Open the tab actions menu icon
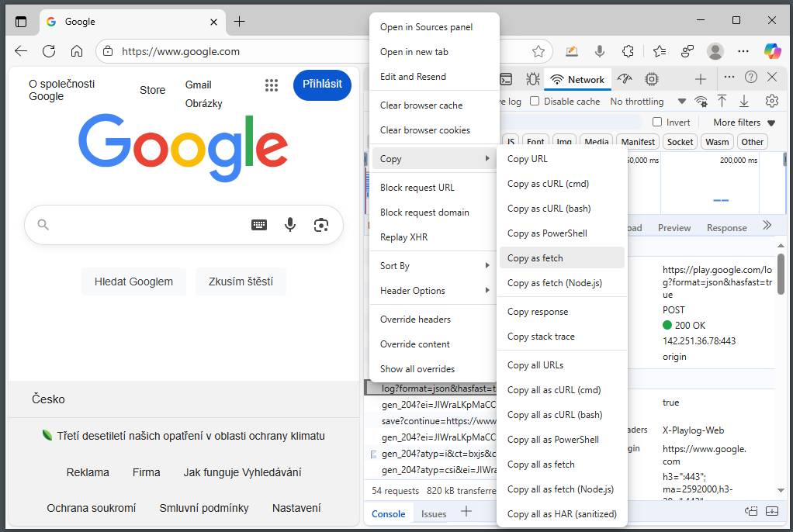The height and width of the screenshot is (532, 793). coord(21,22)
